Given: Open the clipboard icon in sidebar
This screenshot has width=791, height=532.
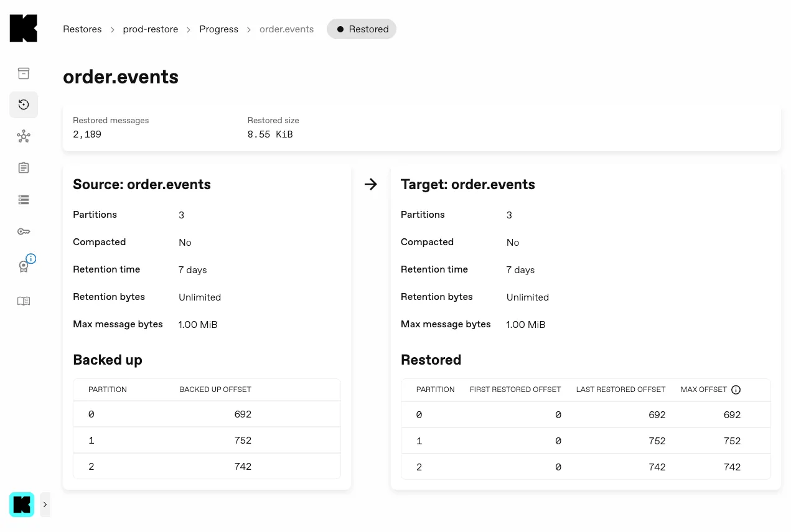Looking at the screenshot, I should click(24, 168).
